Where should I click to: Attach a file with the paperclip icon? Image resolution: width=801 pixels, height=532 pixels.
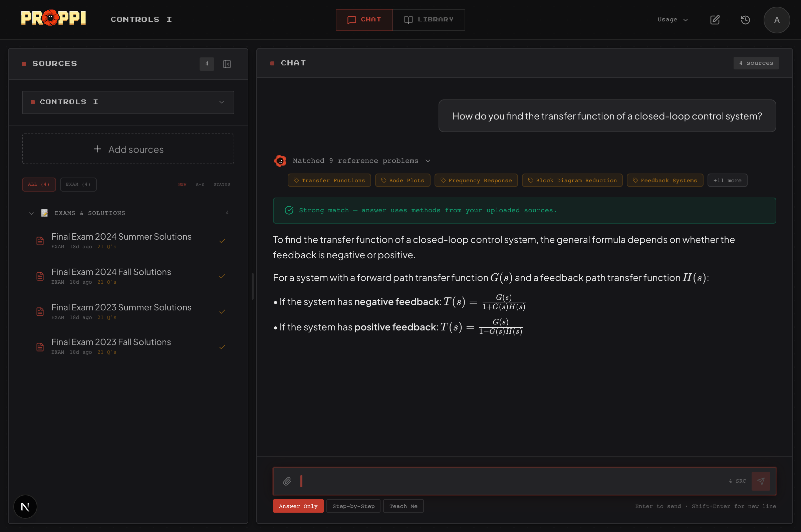click(287, 481)
